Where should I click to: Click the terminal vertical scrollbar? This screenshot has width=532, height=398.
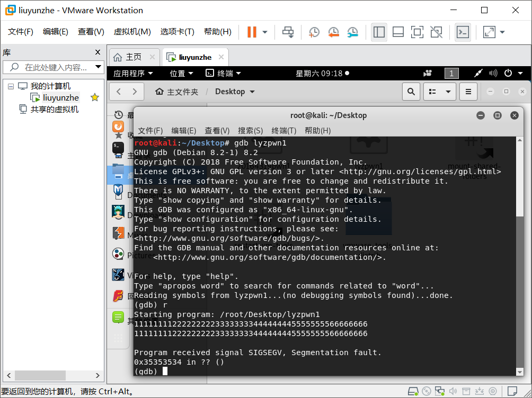[x=520, y=256]
